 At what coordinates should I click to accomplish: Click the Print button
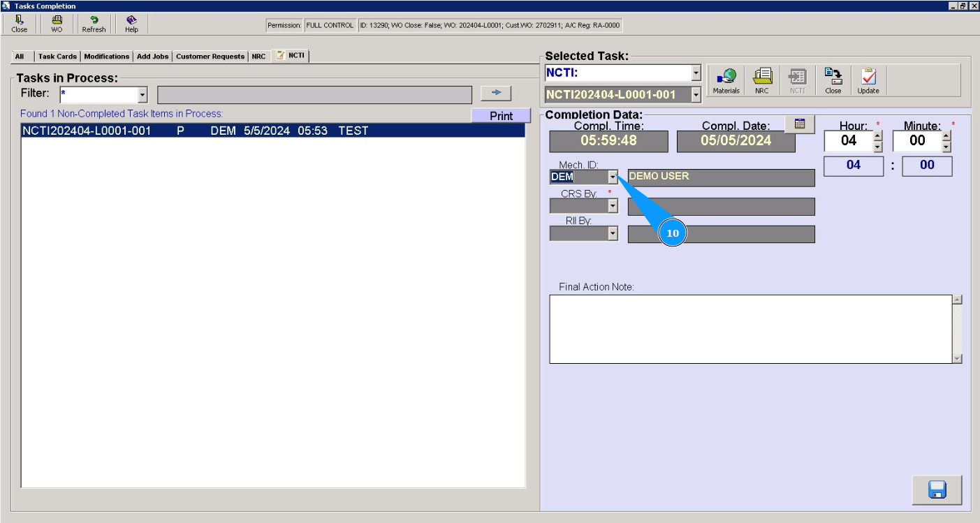[501, 116]
